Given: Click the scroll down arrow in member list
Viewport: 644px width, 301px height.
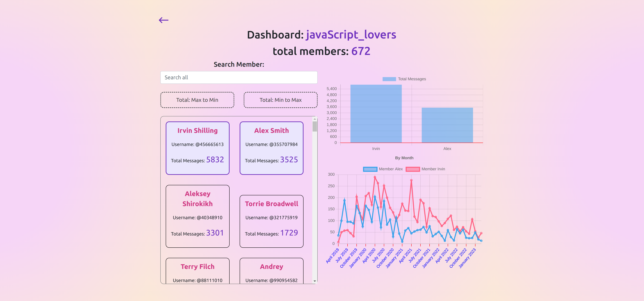Looking at the screenshot, I should point(315,281).
